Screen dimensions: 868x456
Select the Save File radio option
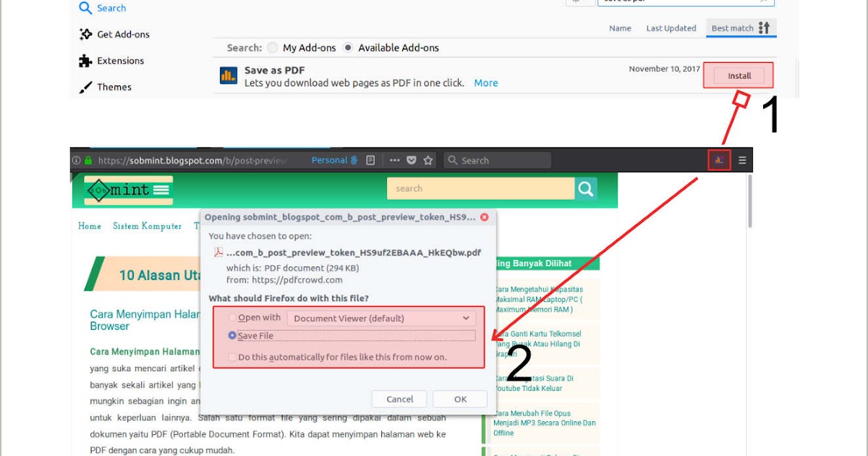[x=232, y=336]
